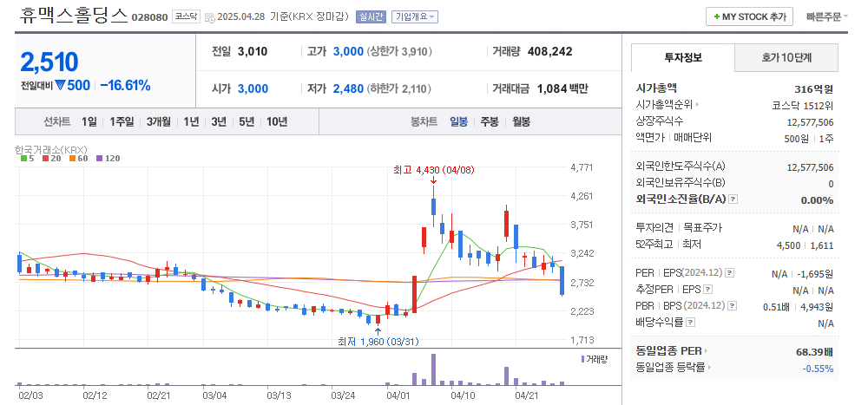868x405 pixels.
Task: Click the 저가 2,480 value
Action: [348, 88]
